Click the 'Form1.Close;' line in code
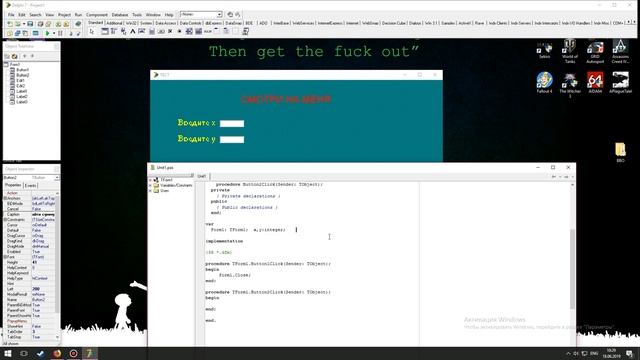The image size is (640, 360). 235,275
